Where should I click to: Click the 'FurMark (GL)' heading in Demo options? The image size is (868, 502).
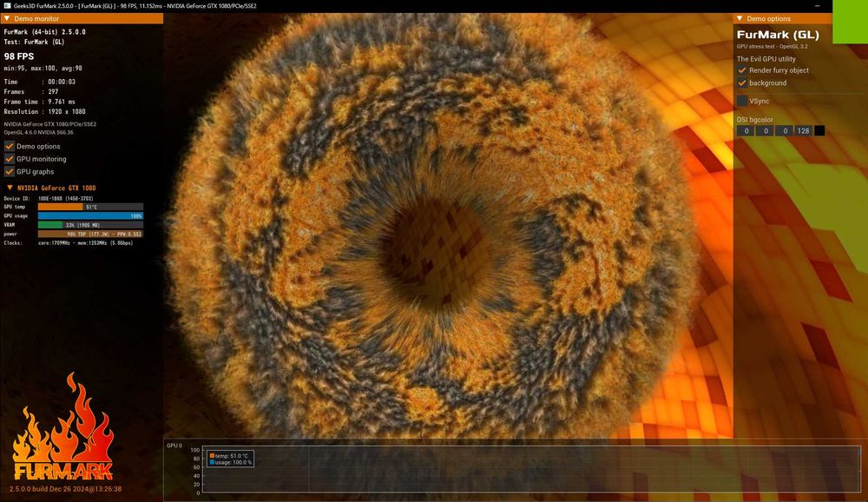click(778, 35)
